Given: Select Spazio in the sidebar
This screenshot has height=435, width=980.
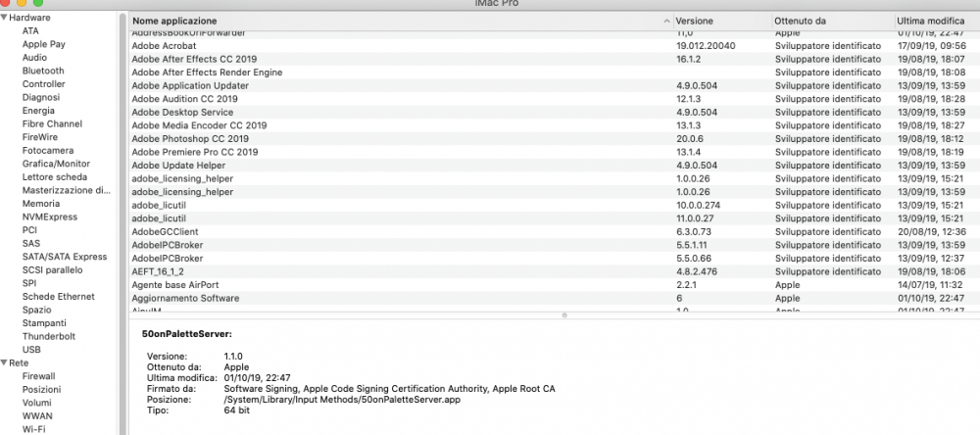Looking at the screenshot, I should (x=37, y=310).
